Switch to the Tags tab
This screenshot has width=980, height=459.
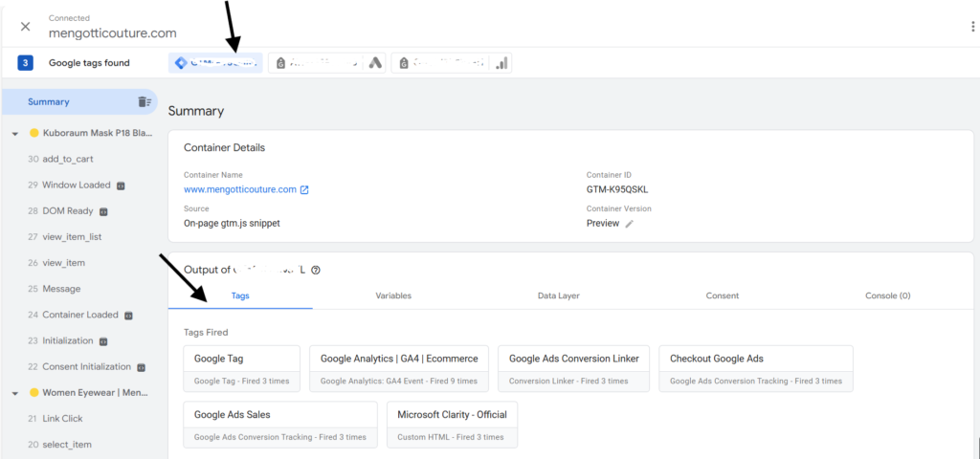coord(240,296)
